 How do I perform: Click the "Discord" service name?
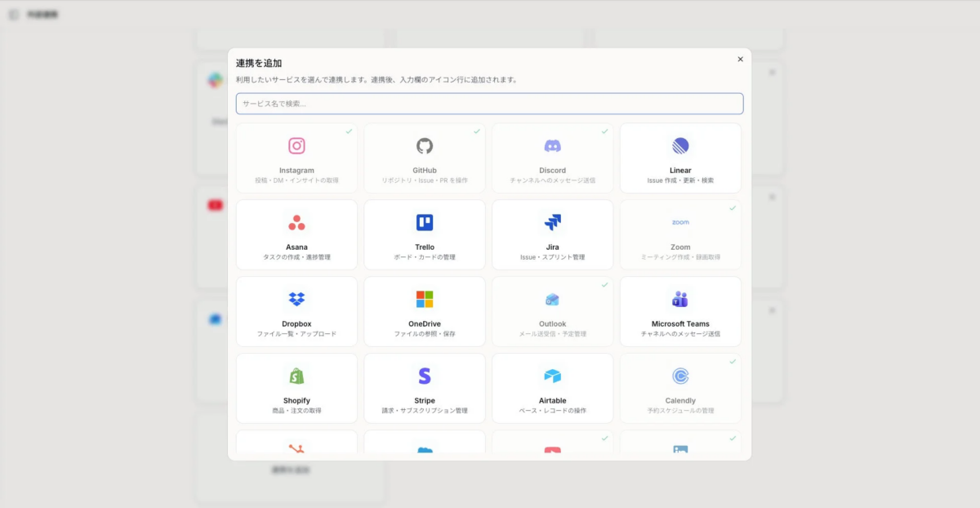coord(553,171)
